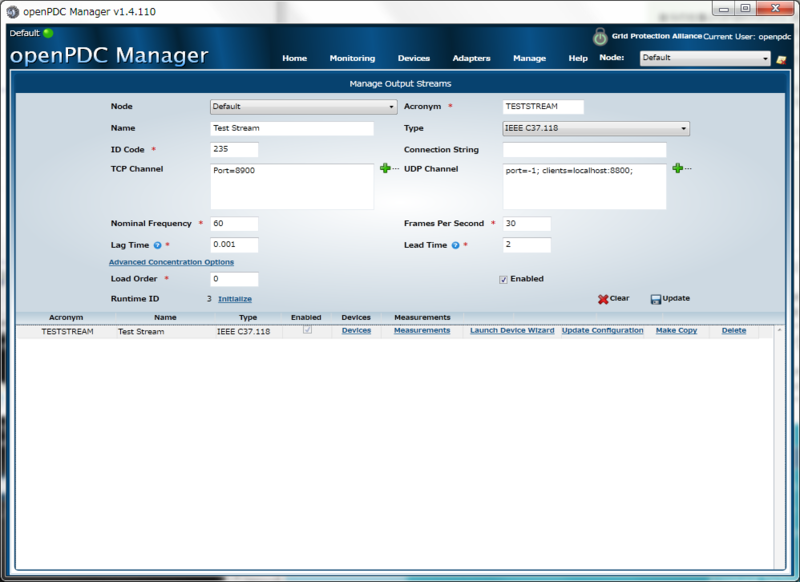Screen dimensions: 800x582
Task: Click the openPDC app icon in the title bar
Action: click(x=12, y=11)
